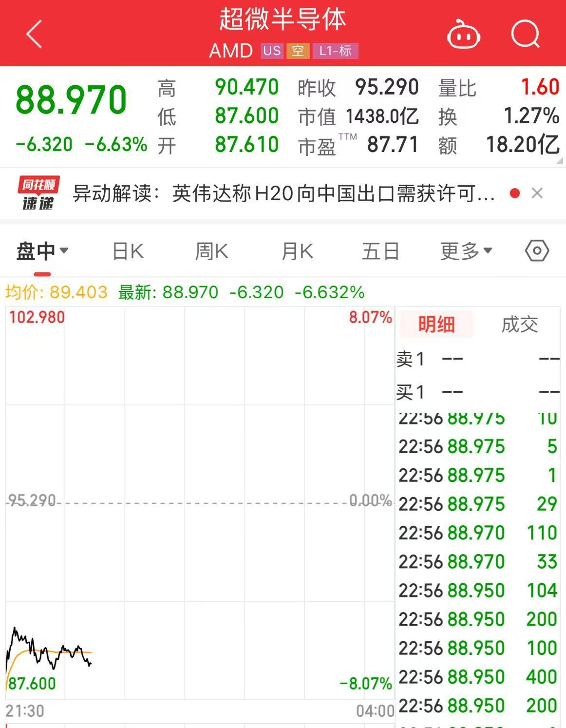
Task: Tap the current price 88.970
Action: point(71,100)
